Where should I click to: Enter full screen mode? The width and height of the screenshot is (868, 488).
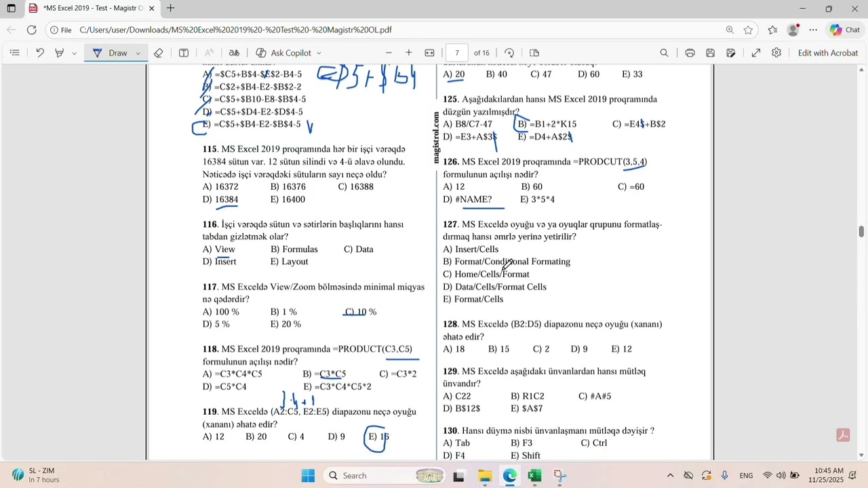756,53
